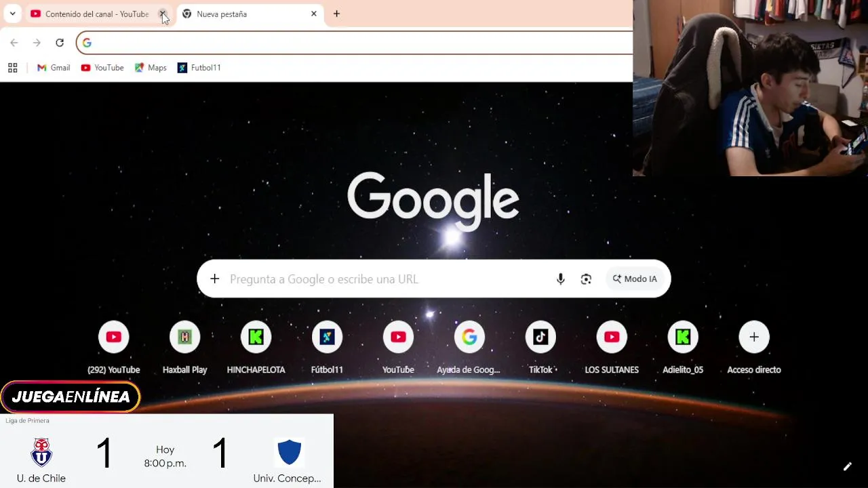The height and width of the screenshot is (488, 868).
Task: Click the U. de Chile team crest
Action: [41, 452]
